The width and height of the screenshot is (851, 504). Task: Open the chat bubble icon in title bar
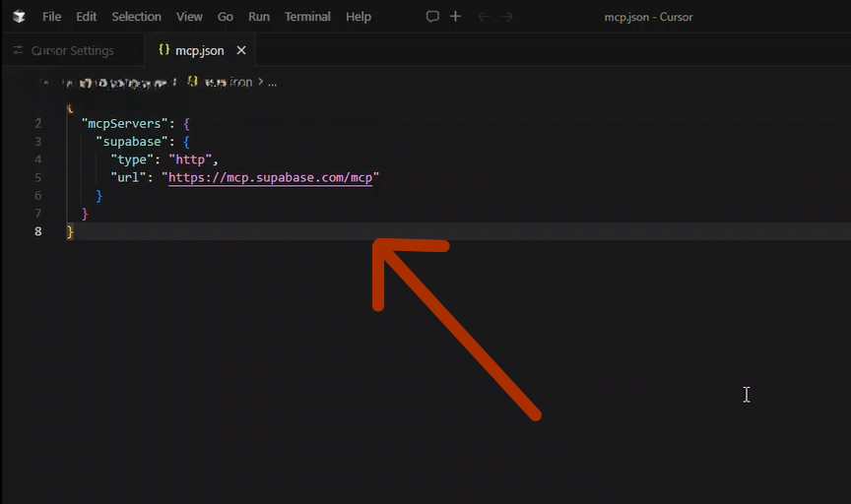432,17
